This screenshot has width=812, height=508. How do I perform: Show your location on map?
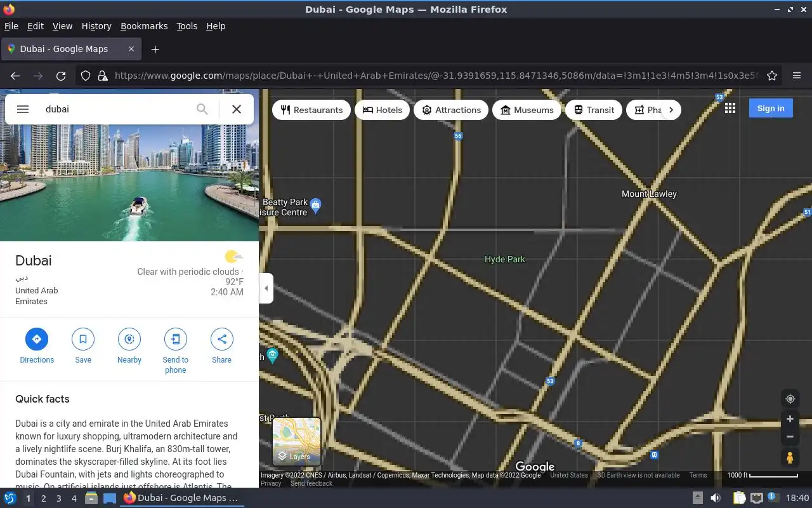(790, 399)
